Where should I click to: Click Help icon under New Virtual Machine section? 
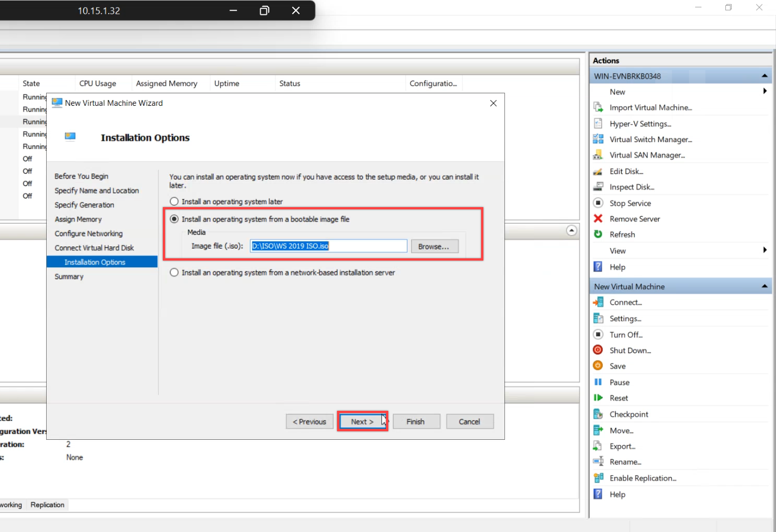coord(598,494)
